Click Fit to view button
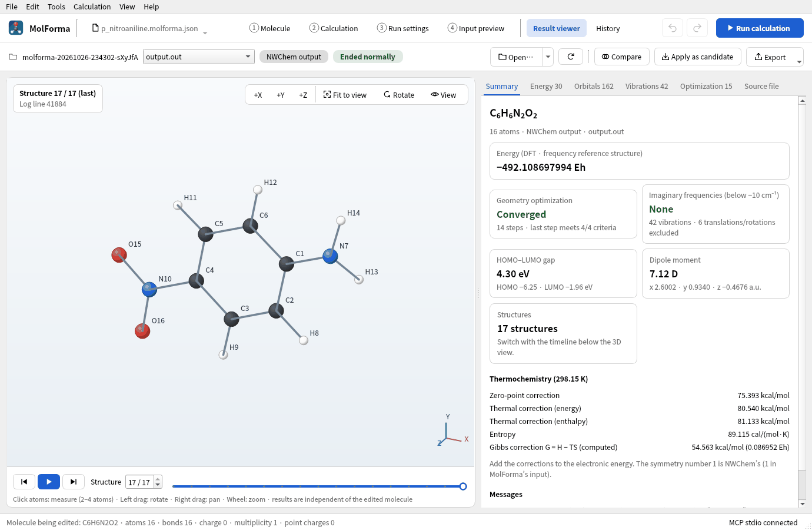 point(345,95)
